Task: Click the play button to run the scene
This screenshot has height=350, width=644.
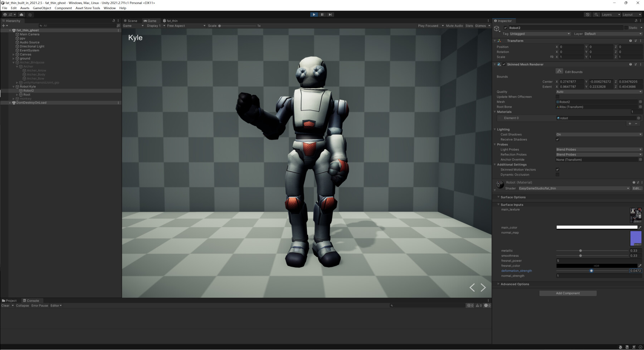Action: (314, 14)
